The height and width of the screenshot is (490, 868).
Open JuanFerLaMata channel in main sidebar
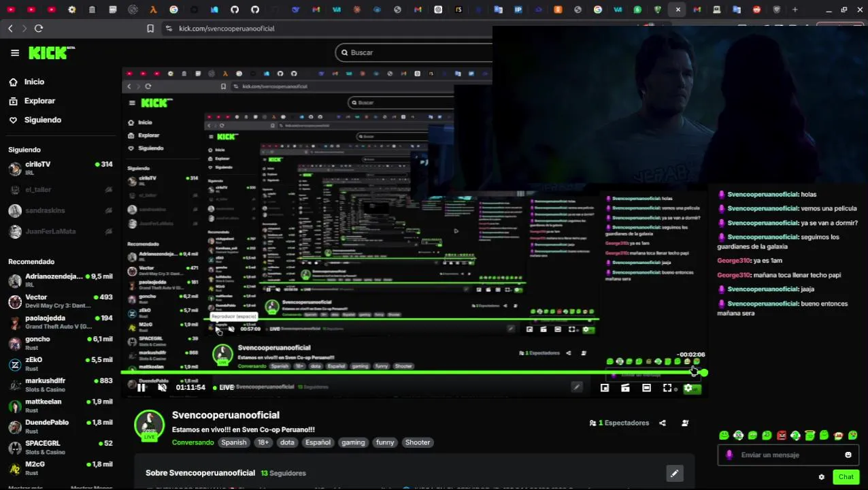[60, 231]
